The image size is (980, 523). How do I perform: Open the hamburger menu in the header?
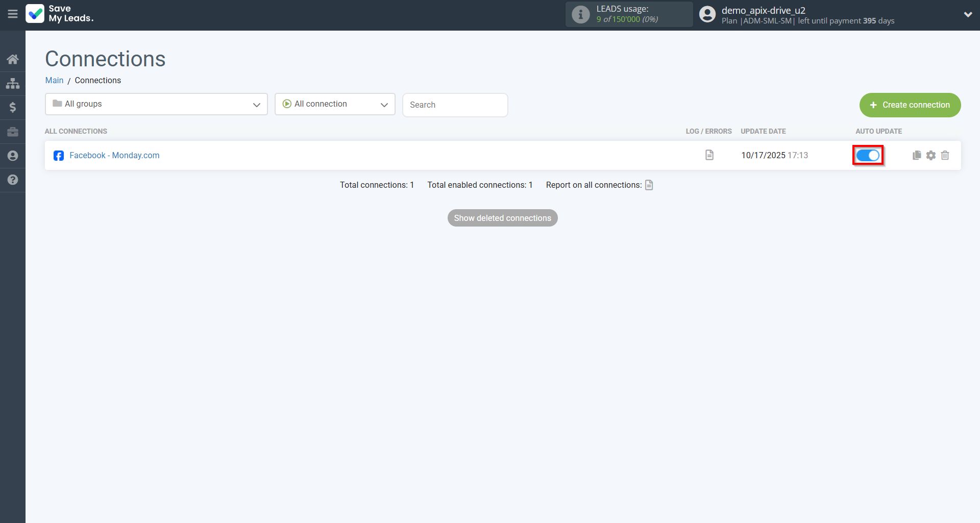click(12, 14)
